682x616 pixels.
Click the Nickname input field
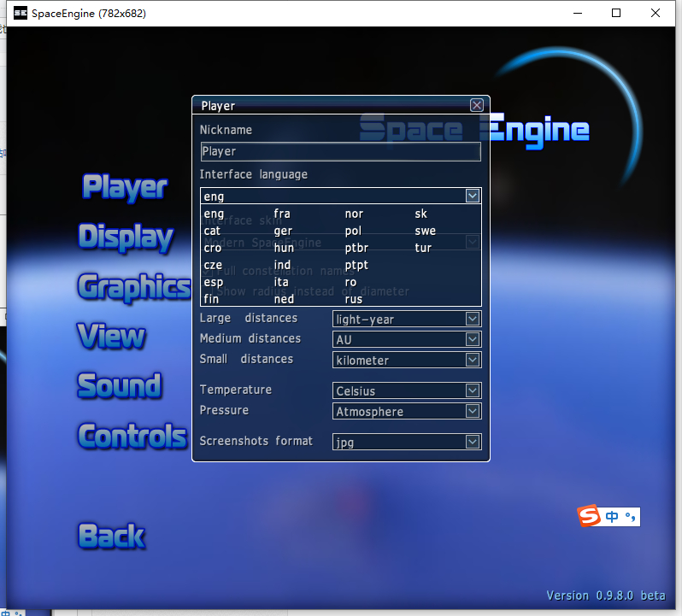pos(340,151)
